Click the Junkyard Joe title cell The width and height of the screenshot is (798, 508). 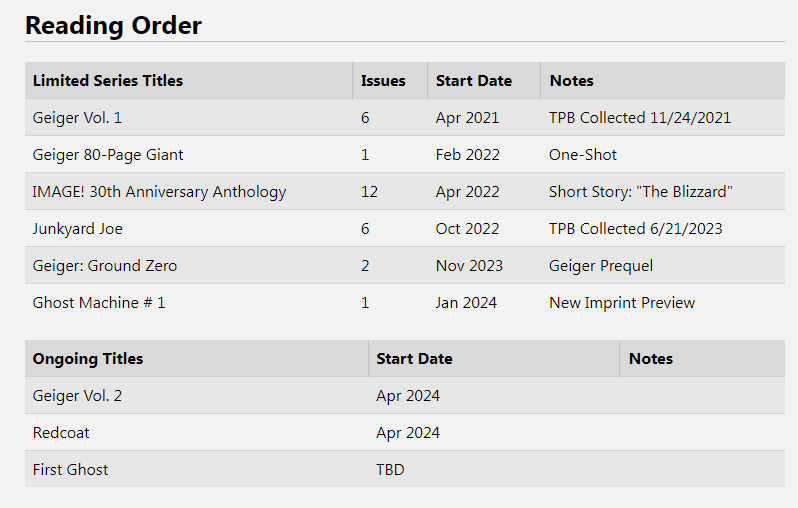click(x=78, y=229)
